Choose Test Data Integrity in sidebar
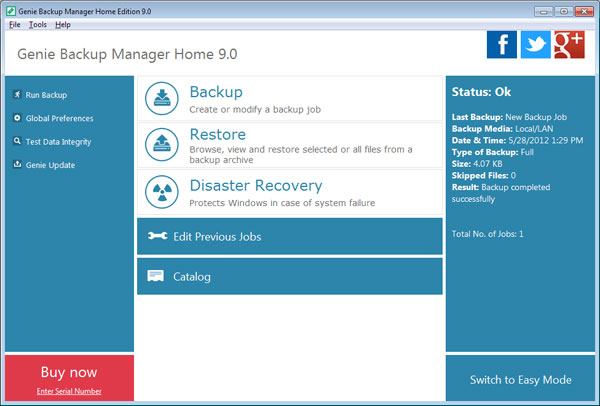The image size is (600, 406). point(58,141)
